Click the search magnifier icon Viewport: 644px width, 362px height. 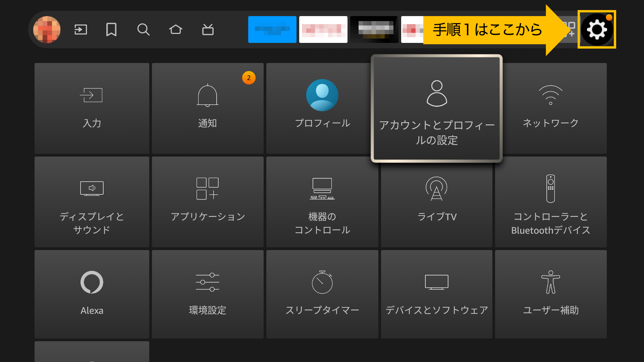click(143, 29)
